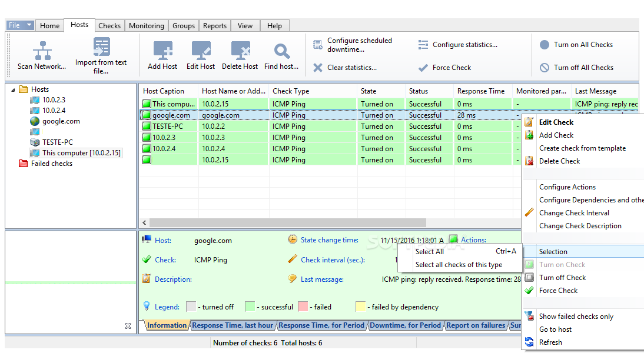The image size is (644, 353).
Task: Choose Show failed checks only
Action: coord(576,317)
